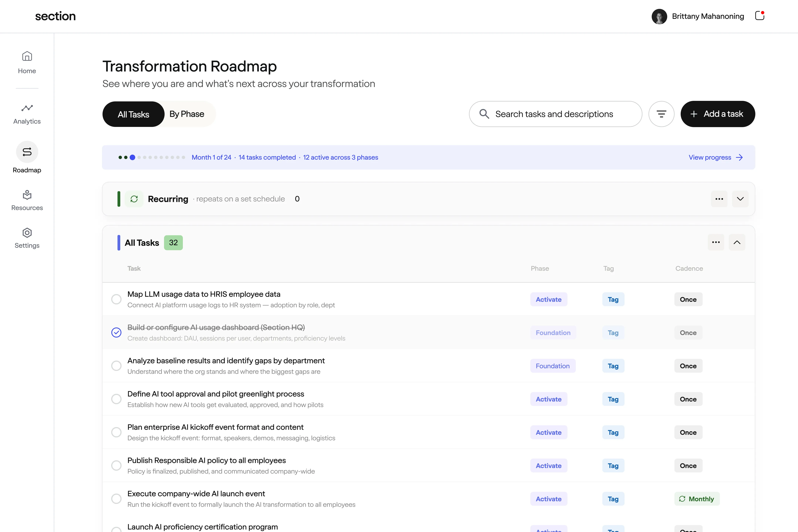Screen dimensions: 798x532
Task: Uncheck the completed AI usage dashboard task
Action: (116, 332)
